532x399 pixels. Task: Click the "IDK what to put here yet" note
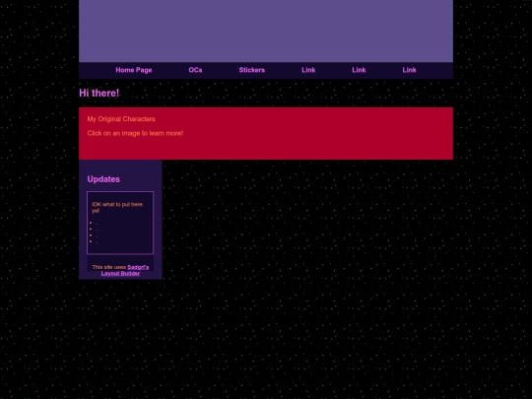tap(117, 207)
